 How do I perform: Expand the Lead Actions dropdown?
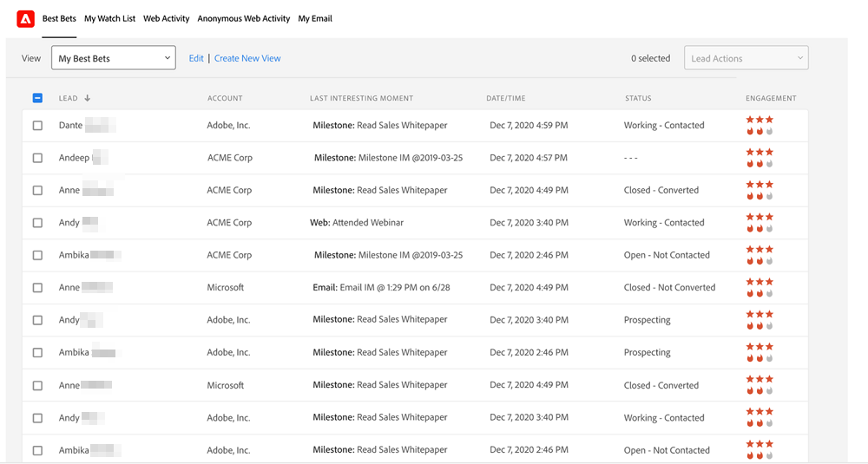pyautogui.click(x=746, y=58)
